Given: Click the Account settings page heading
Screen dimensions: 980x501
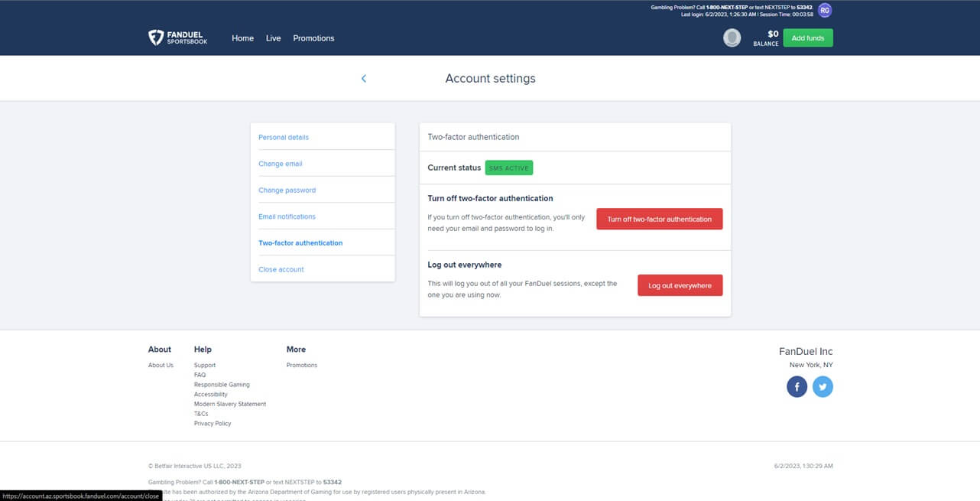Looking at the screenshot, I should [x=490, y=78].
